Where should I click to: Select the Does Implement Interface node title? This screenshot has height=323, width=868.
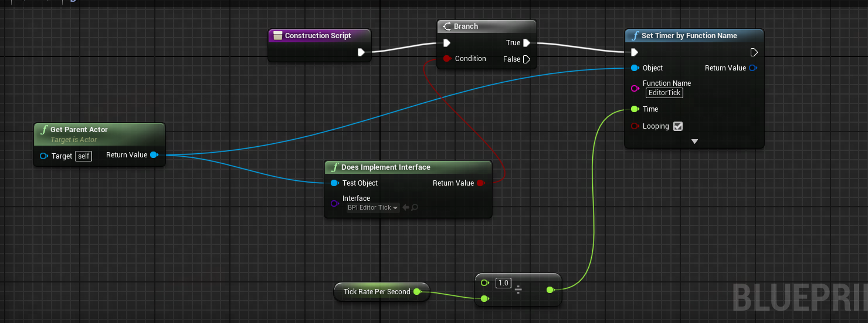click(x=386, y=167)
